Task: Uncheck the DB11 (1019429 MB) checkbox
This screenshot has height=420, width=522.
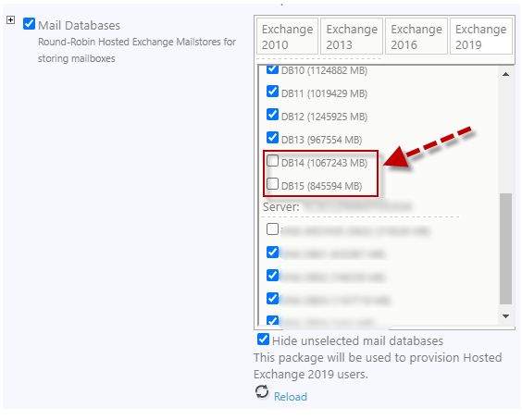Action: pyautogui.click(x=272, y=92)
